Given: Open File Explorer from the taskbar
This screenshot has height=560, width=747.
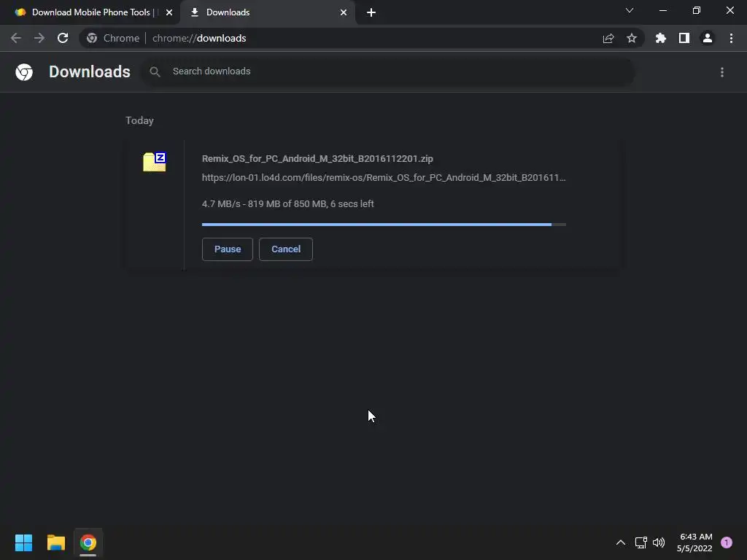Looking at the screenshot, I should (55, 542).
